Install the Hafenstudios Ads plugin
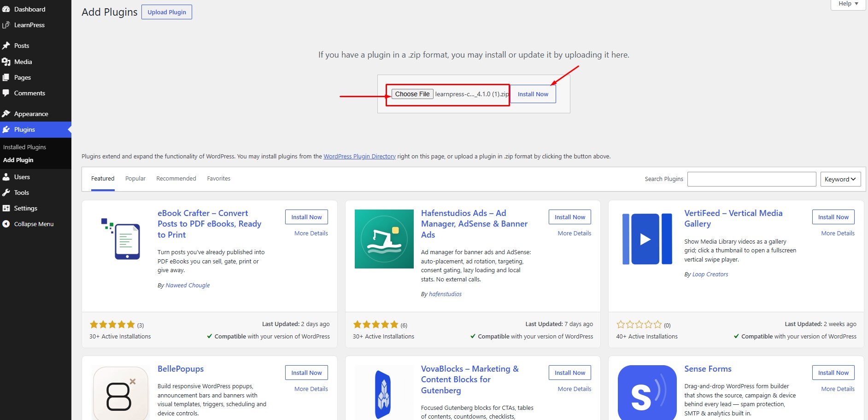Image resolution: width=868 pixels, height=420 pixels. [570, 217]
